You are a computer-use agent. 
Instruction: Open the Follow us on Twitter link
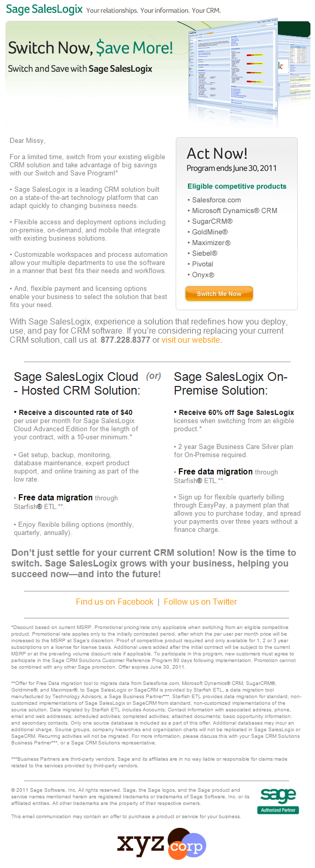[200, 602]
